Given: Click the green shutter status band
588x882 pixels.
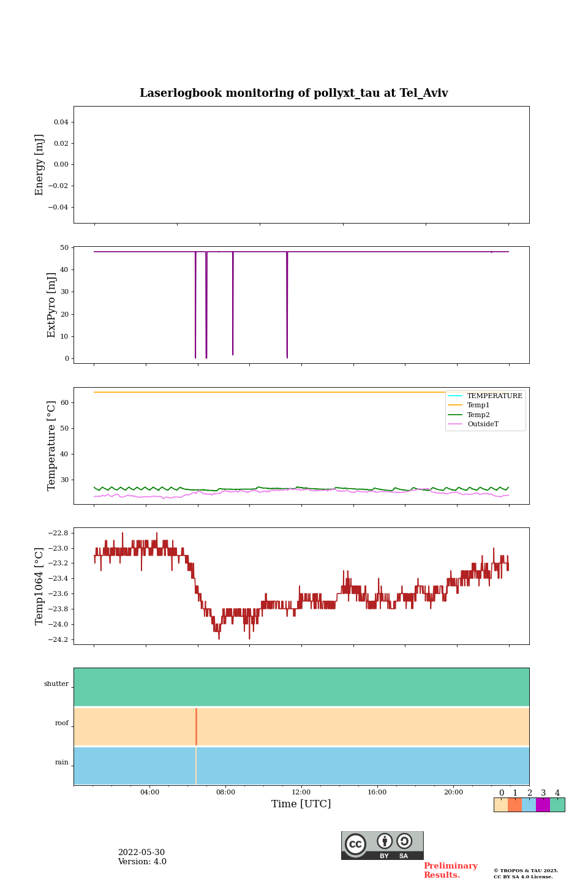Looking at the screenshot, I should pyautogui.click(x=301, y=687).
